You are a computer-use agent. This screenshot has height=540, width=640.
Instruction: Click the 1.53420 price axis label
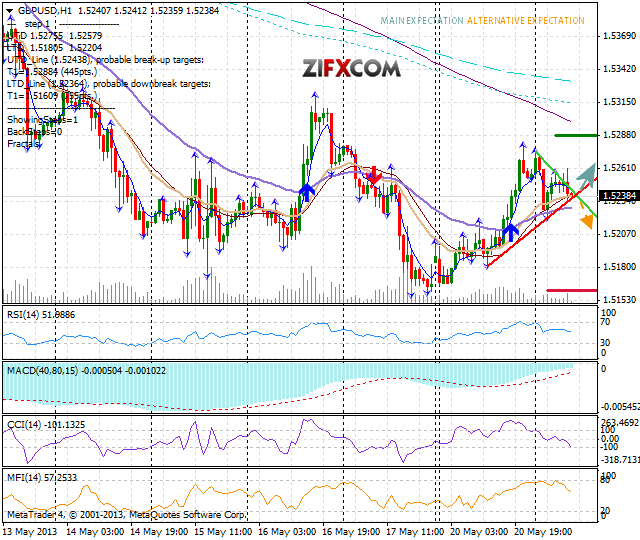pyautogui.click(x=619, y=69)
